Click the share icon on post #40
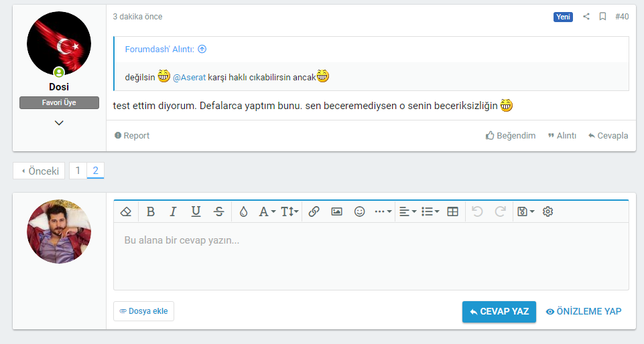Image resolution: width=644 pixels, height=344 pixels. (x=586, y=17)
